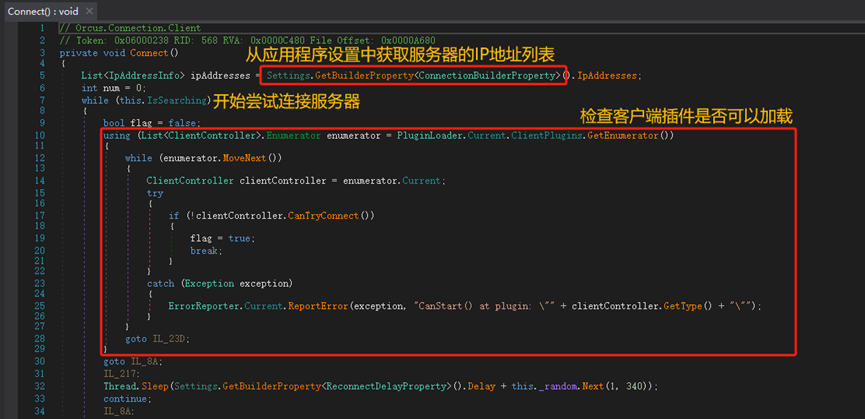Click ReconnectDelayProperty type on line 32

pyautogui.click(x=386, y=386)
